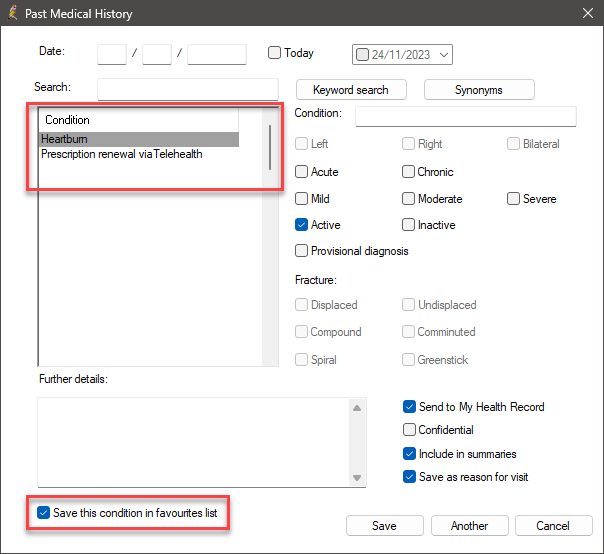Click the Keyword search button
Screen dimensions: 604x554
pos(351,90)
